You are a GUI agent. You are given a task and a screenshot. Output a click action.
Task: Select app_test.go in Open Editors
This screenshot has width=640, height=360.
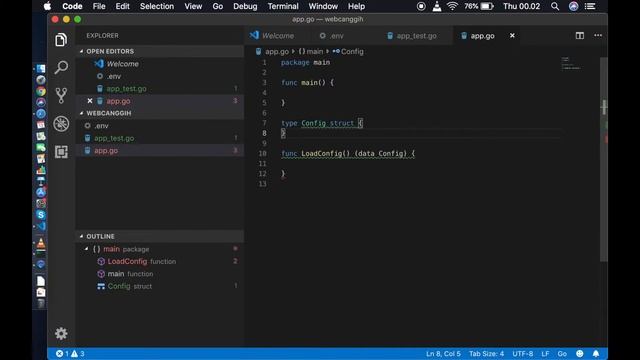(160, 89)
